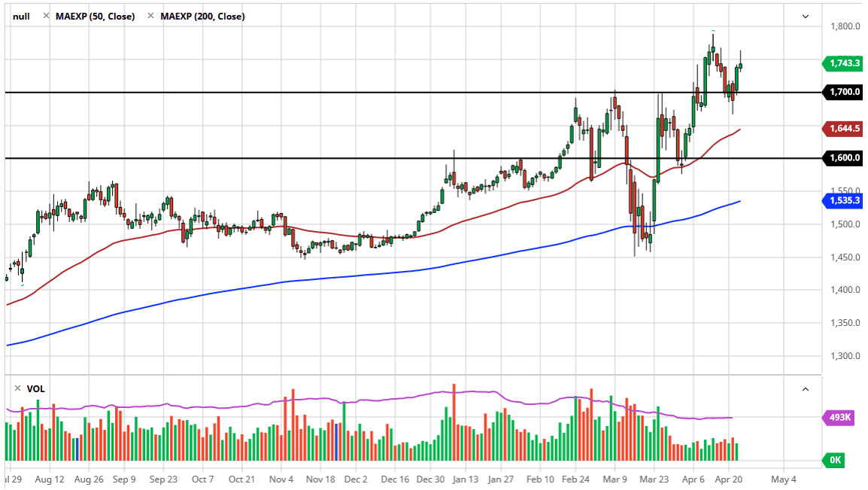The image size is (868, 490).
Task: Remove the "null" indicator using its X icon
Action: pos(47,16)
